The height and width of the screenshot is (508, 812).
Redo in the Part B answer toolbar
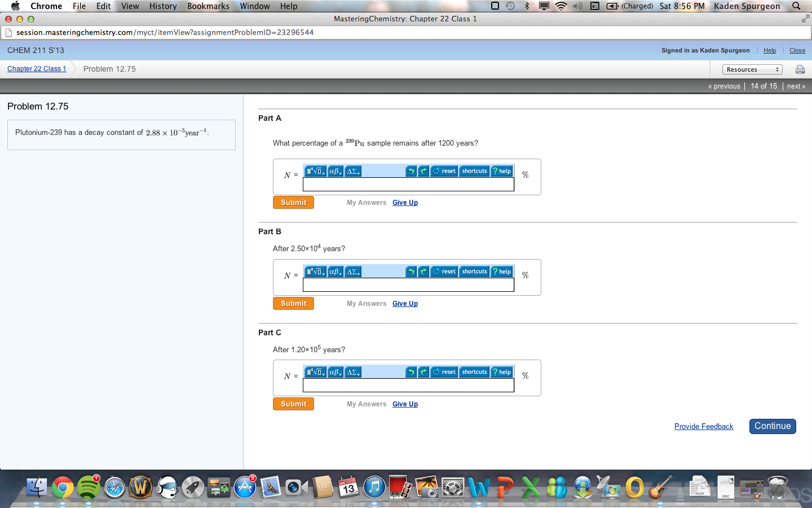coord(424,271)
